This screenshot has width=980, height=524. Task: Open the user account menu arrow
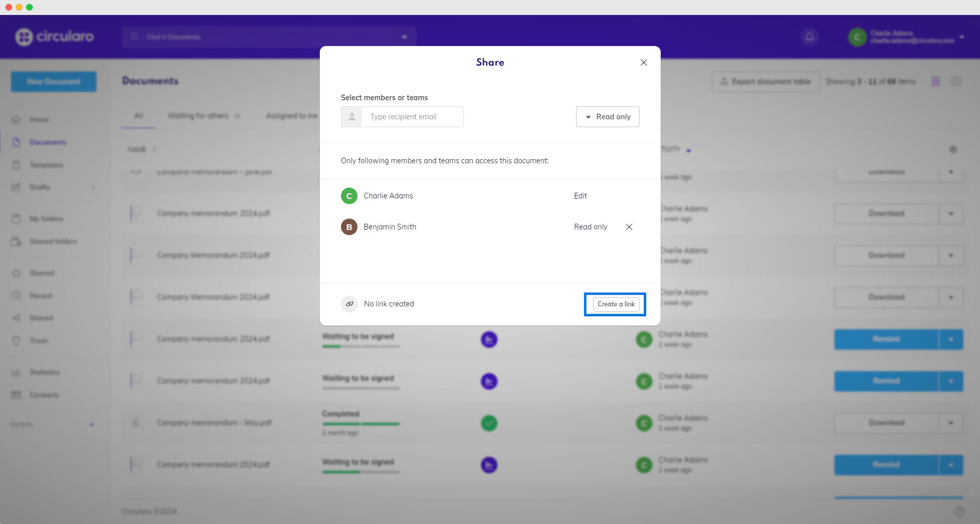pos(961,37)
